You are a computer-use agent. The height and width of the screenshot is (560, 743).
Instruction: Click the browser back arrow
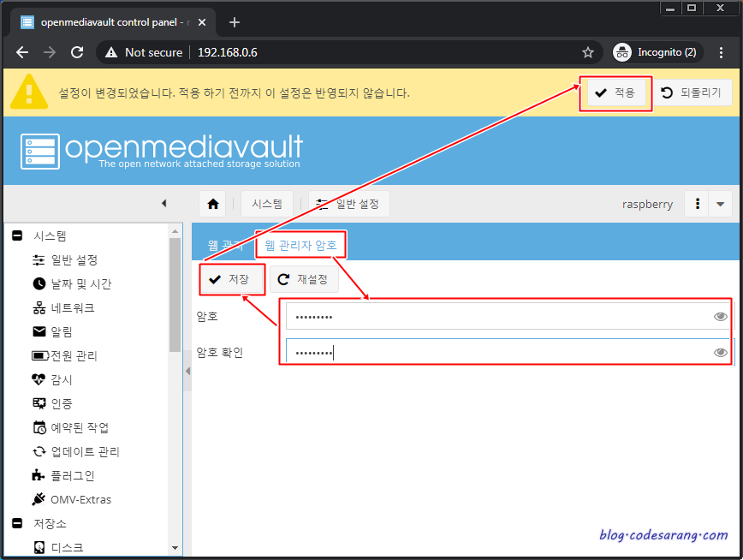coord(22,52)
